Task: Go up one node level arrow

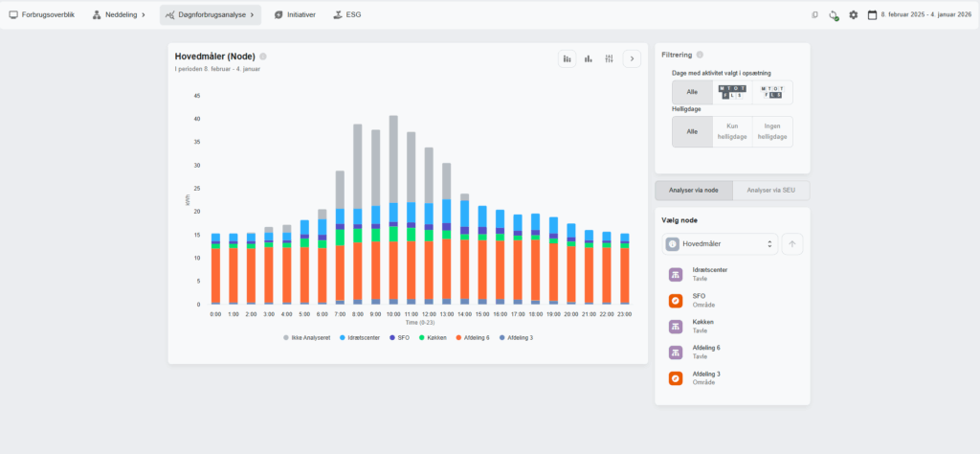Action: point(792,244)
